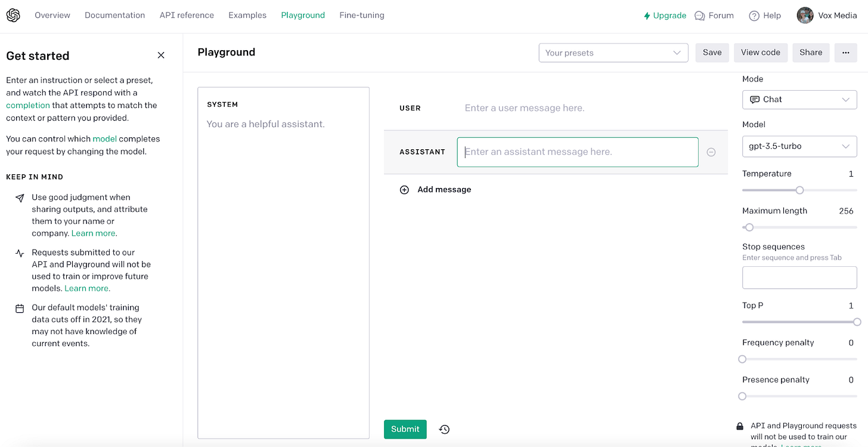868x447 pixels.
Task: Click the ASSISTANT role label
Action: click(x=422, y=152)
